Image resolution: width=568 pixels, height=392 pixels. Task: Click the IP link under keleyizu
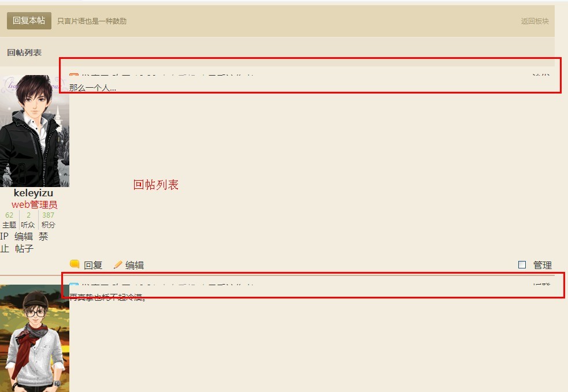[5, 236]
